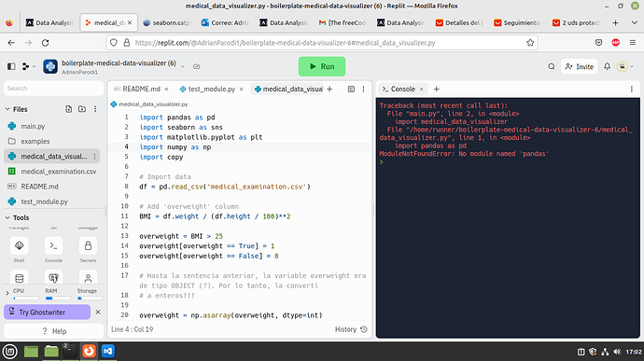The width and height of the screenshot is (644, 361).
Task: Open Help button
Action: click(x=54, y=331)
